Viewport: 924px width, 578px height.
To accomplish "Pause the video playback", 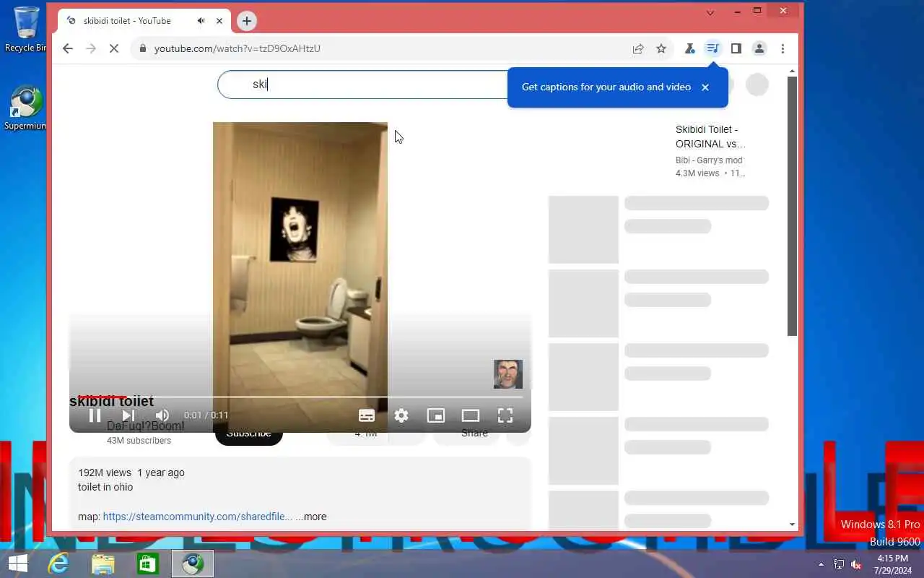I will tap(95, 415).
